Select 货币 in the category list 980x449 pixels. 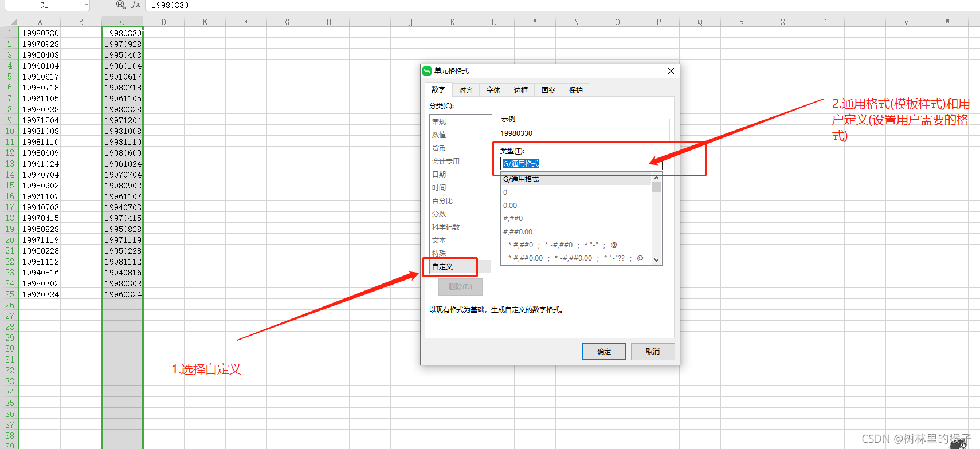click(460, 148)
